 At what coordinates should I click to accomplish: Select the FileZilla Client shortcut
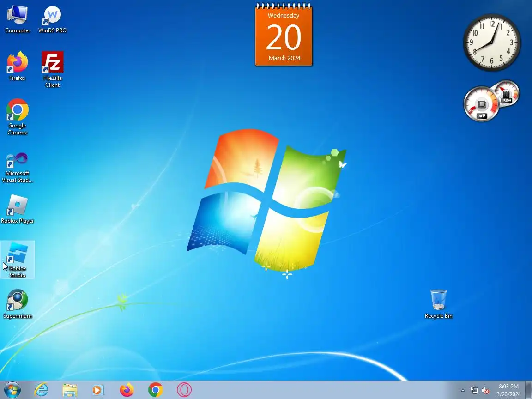(x=52, y=70)
